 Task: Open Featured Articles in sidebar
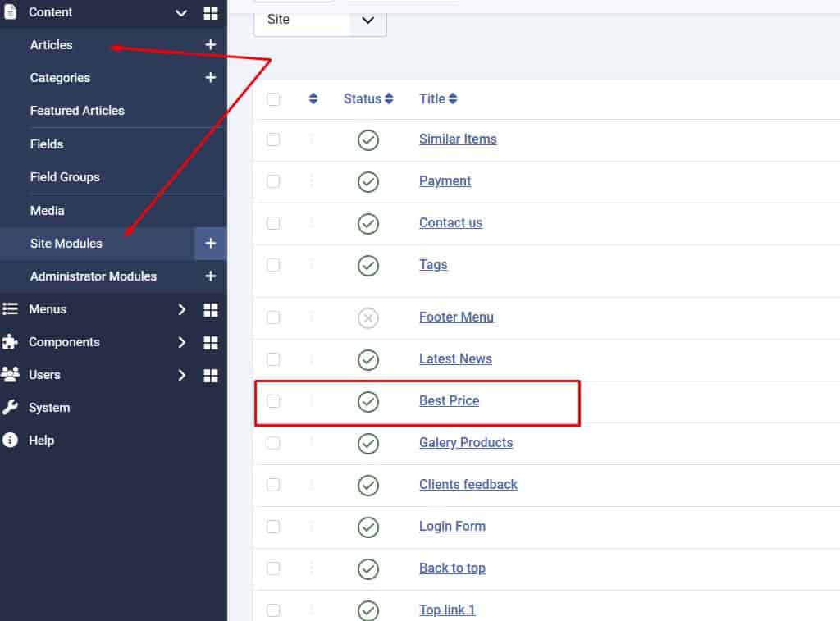77,111
